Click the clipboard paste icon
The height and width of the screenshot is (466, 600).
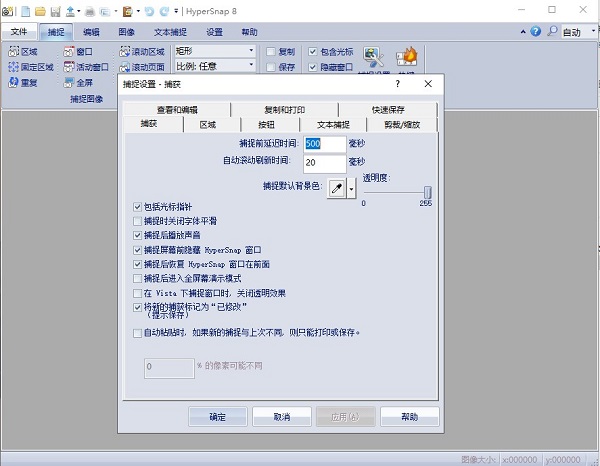tap(127, 11)
